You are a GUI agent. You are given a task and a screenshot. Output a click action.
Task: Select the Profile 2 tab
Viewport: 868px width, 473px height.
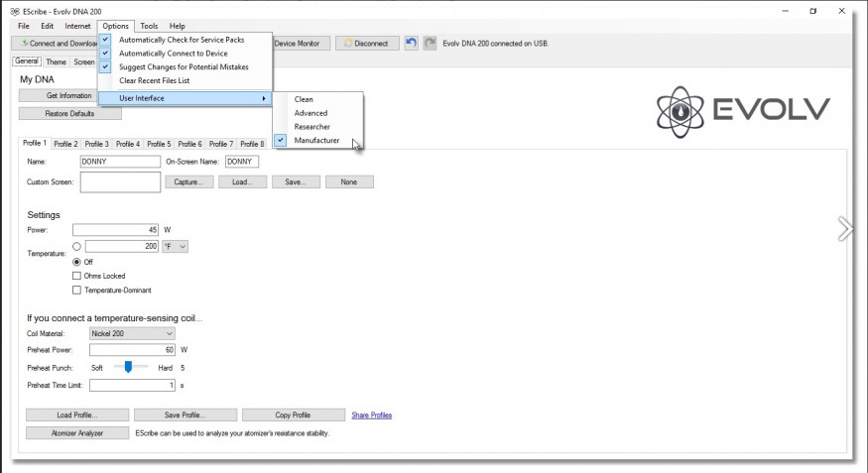point(65,144)
